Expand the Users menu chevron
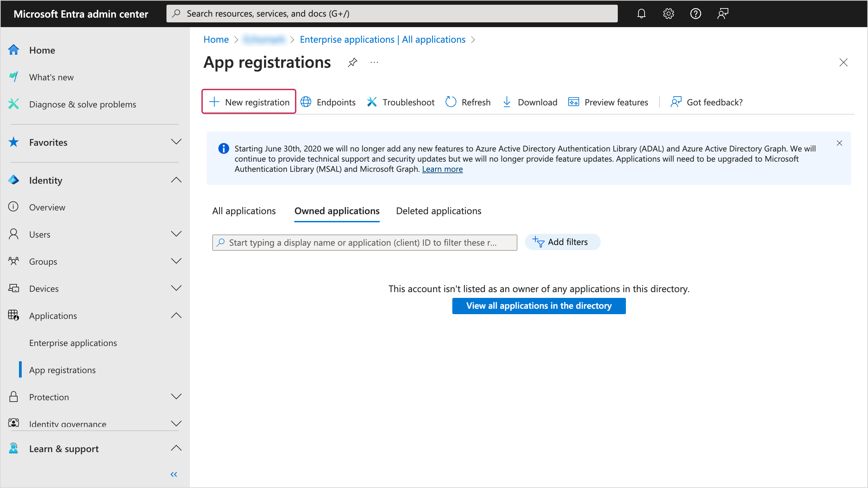 176,234
